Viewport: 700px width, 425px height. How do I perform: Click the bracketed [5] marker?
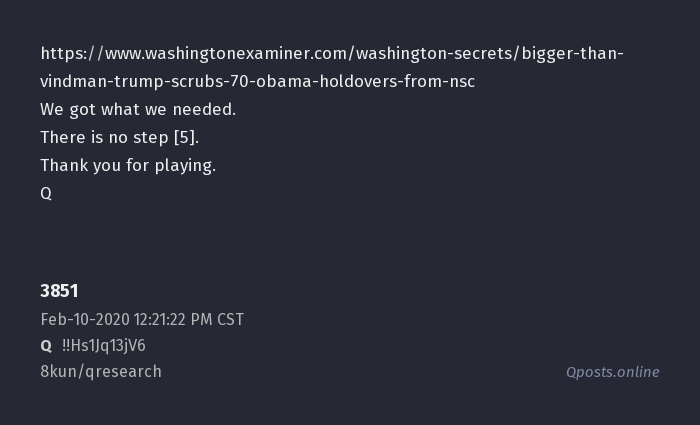[x=186, y=137]
